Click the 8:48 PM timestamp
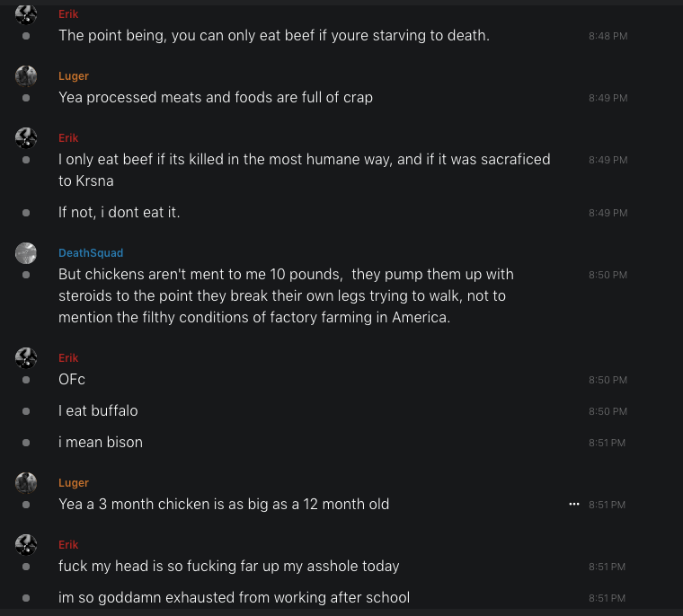683x616 pixels. click(608, 36)
